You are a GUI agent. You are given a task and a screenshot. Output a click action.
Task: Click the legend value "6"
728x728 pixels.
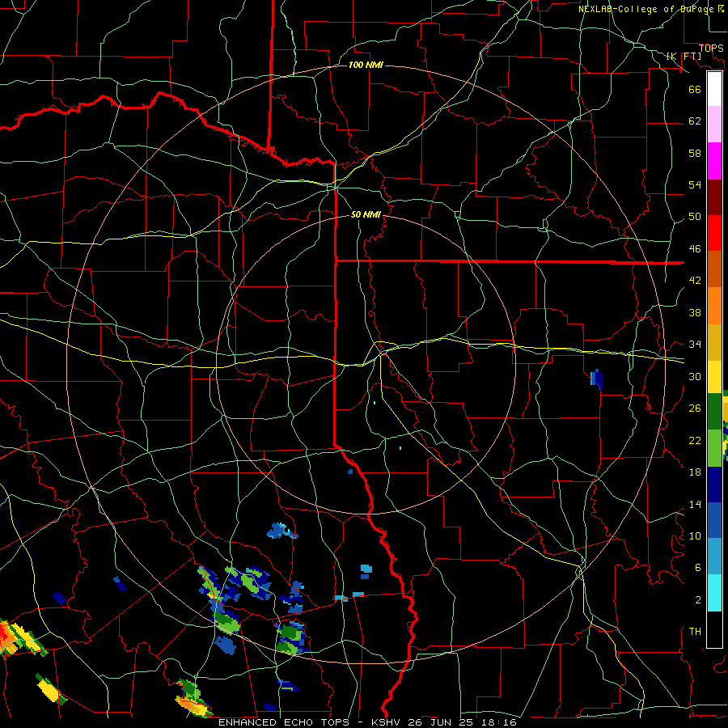tap(697, 568)
